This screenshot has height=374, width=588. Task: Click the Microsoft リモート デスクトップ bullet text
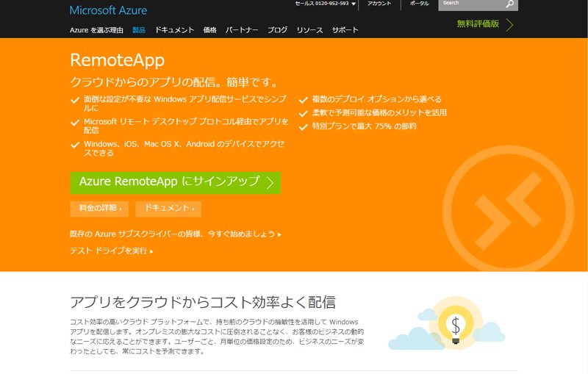pos(186,126)
